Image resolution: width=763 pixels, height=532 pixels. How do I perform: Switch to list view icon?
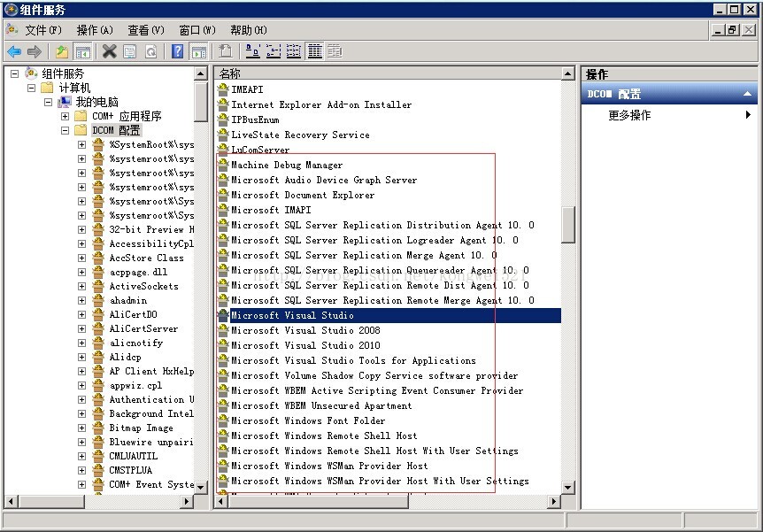click(x=293, y=51)
